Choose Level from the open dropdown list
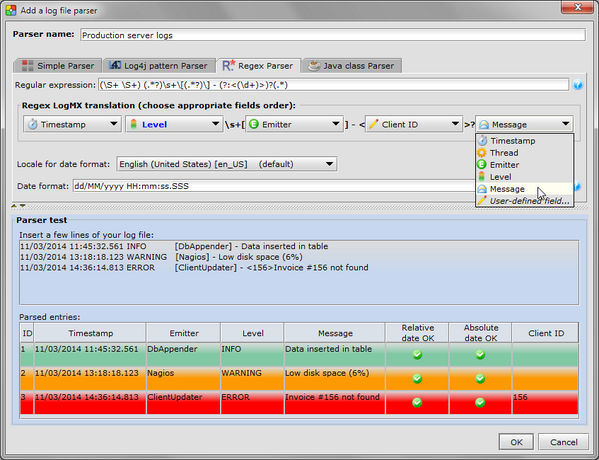 point(524,177)
